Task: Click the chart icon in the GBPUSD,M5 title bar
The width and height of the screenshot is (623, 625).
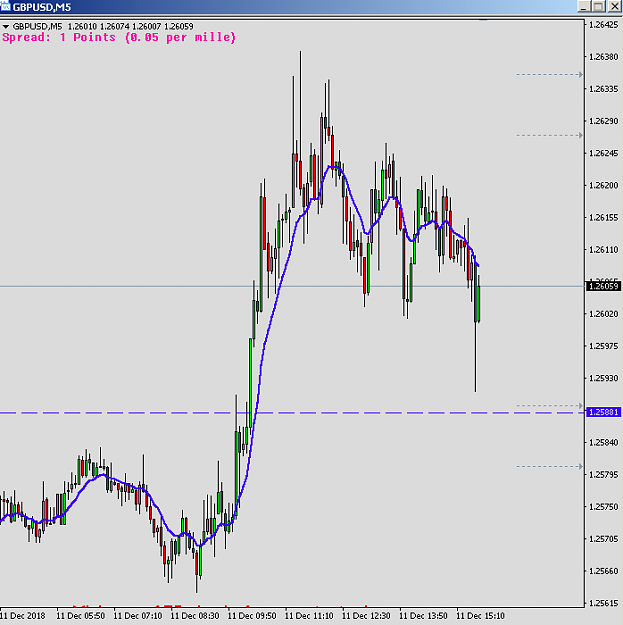Action: click(x=5, y=6)
